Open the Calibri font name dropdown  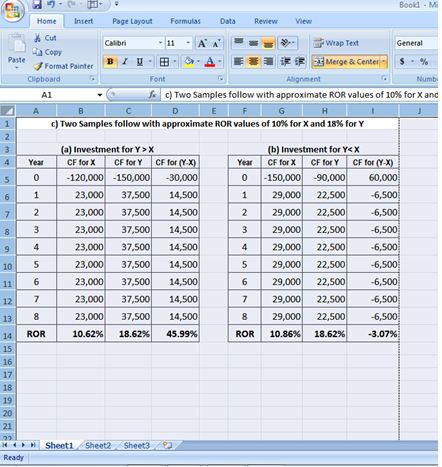point(160,43)
